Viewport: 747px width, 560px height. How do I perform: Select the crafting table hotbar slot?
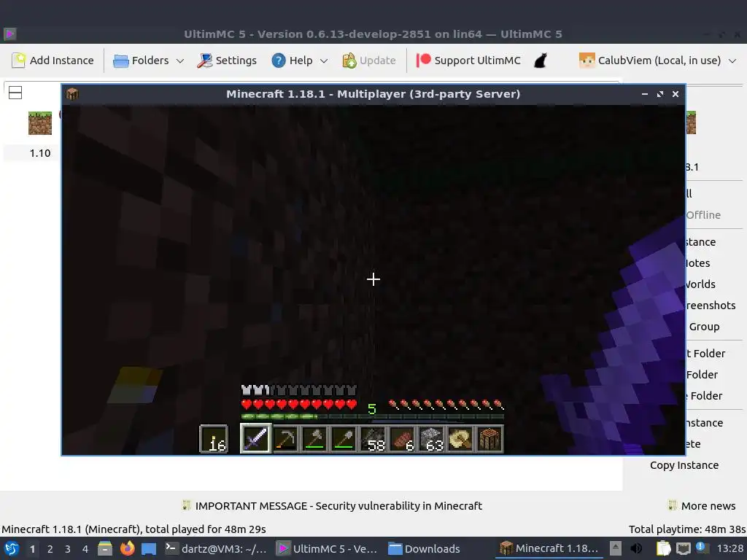[489, 438]
